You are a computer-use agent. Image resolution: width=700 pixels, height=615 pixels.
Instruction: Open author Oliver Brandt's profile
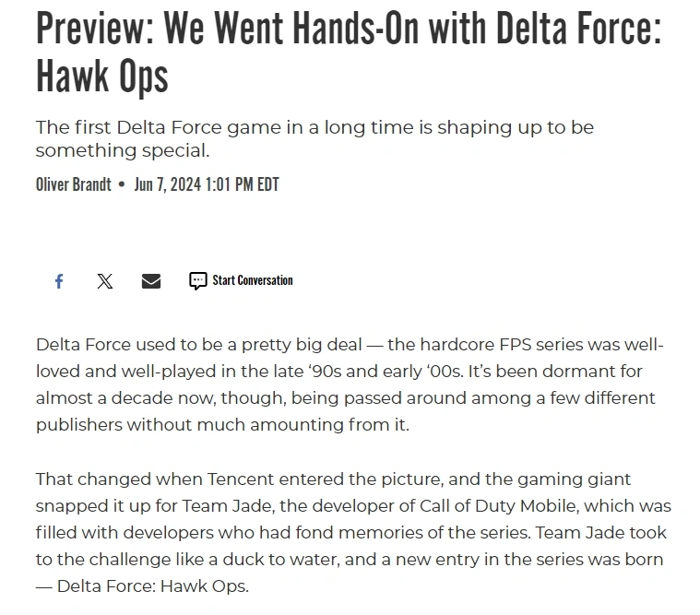73,184
